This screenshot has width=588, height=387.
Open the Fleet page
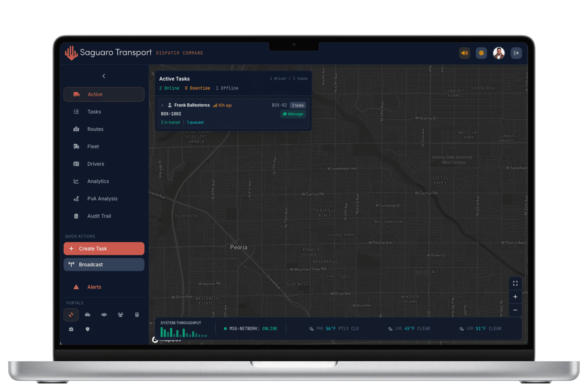[x=93, y=147]
